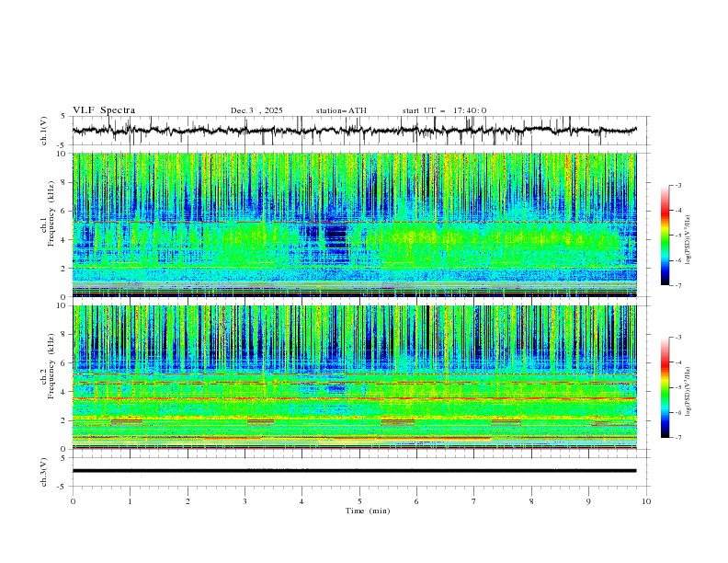728x563 pixels.
Task: Click the ch.1 green 4 kHz band at 6 min
Action: point(416,239)
